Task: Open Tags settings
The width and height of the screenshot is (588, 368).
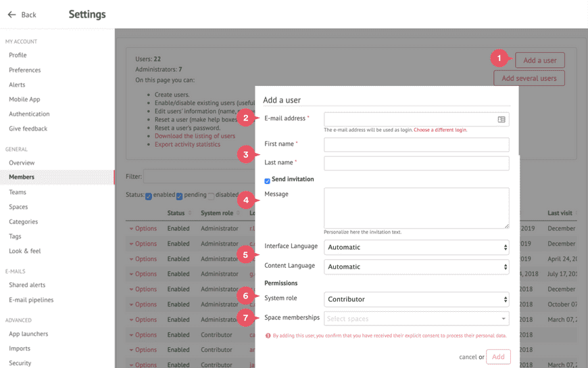Action: 15,236
